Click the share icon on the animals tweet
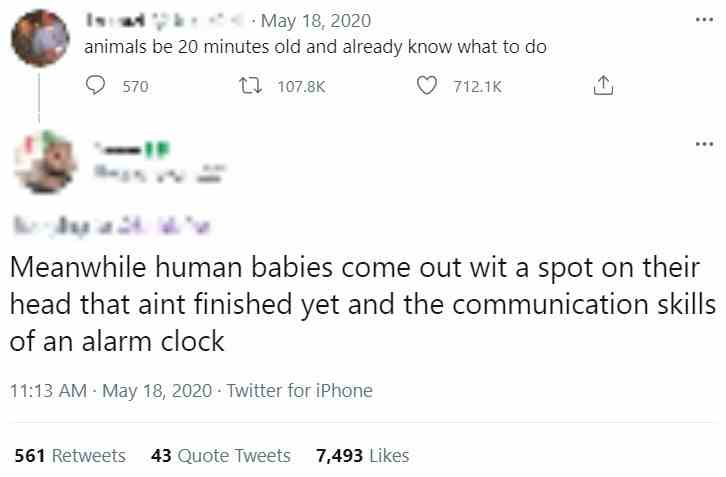 click(x=602, y=87)
